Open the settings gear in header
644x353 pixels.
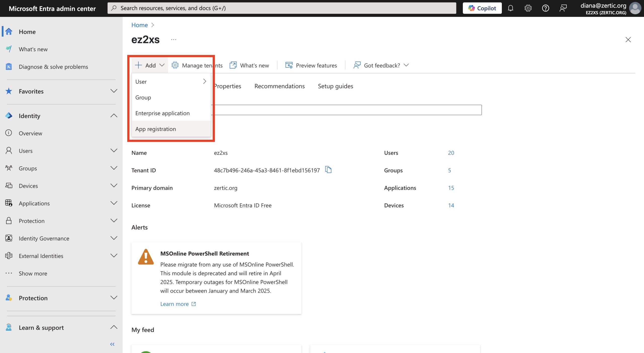[x=528, y=8]
